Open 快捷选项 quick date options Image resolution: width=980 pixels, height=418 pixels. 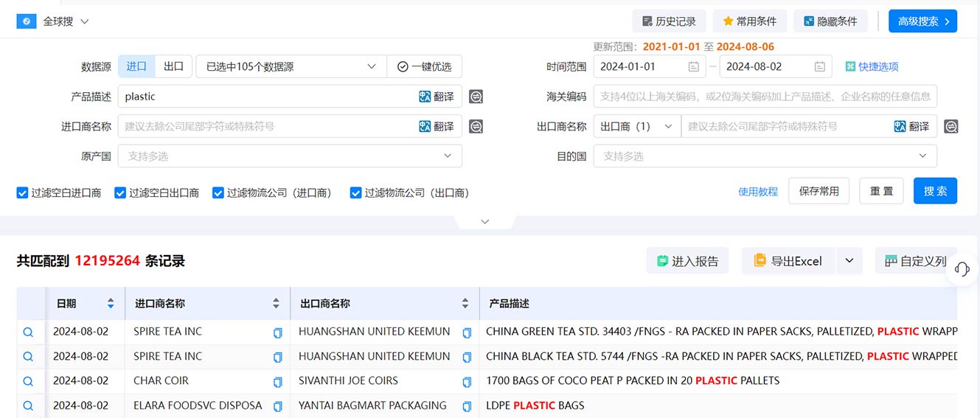[x=872, y=66]
